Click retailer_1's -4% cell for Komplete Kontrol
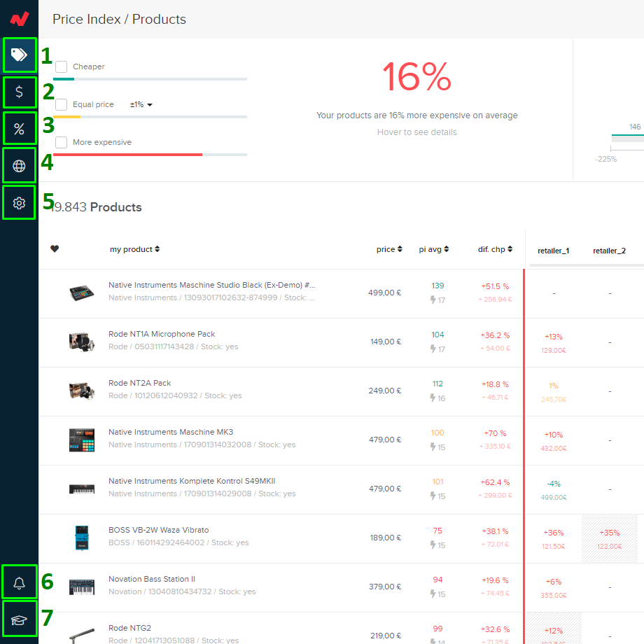 coord(553,489)
